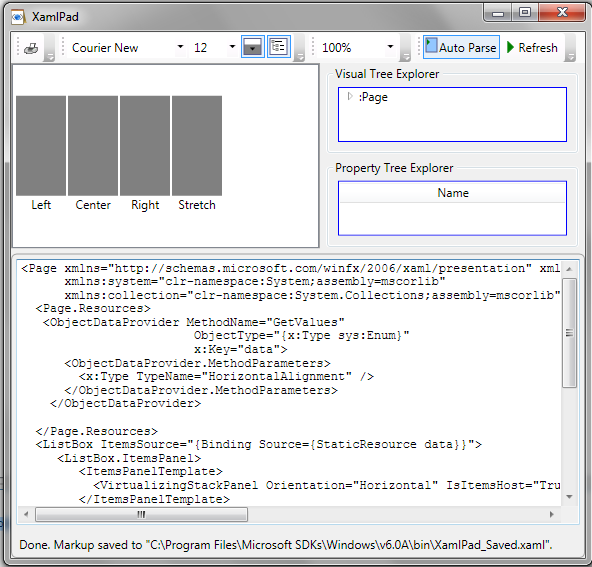Click the horizontal scrollbar thumb
Viewport: 592px width, 567px height.
(141, 514)
